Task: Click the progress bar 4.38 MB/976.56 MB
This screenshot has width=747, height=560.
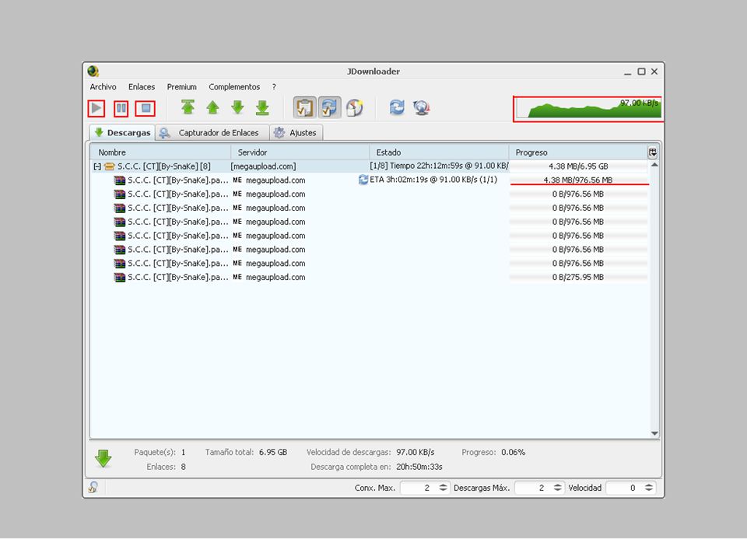Action: pyautogui.click(x=578, y=180)
